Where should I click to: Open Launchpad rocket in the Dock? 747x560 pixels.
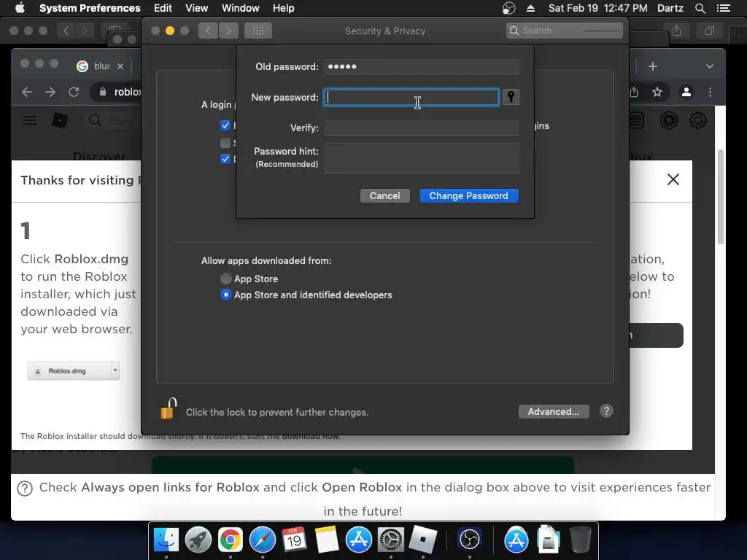tap(198, 540)
